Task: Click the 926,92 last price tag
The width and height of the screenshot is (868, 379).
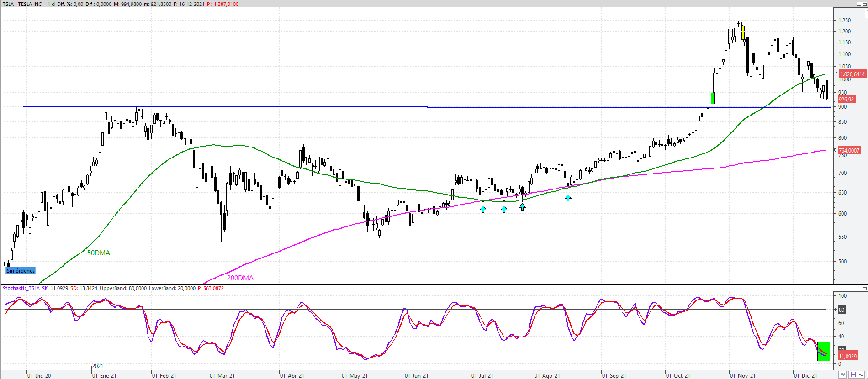Action: (x=846, y=99)
